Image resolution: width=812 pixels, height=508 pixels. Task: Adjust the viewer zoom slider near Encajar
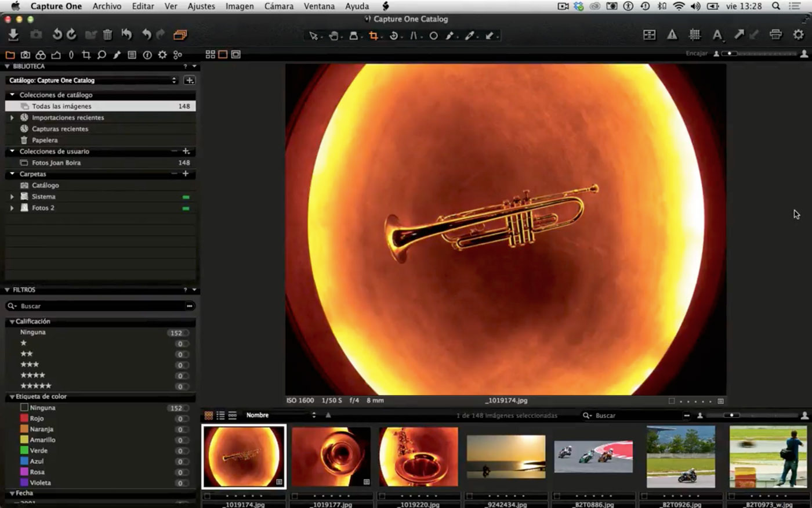760,53
